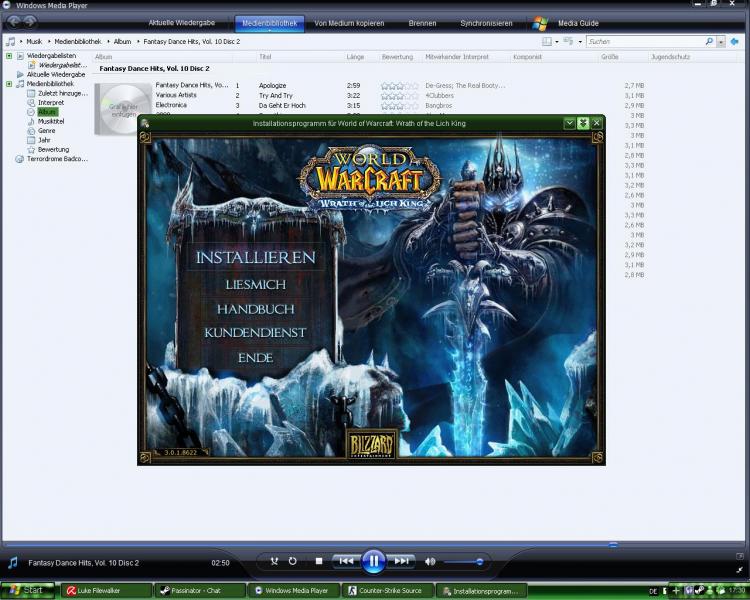Open the Windows Start menu

coord(27,590)
